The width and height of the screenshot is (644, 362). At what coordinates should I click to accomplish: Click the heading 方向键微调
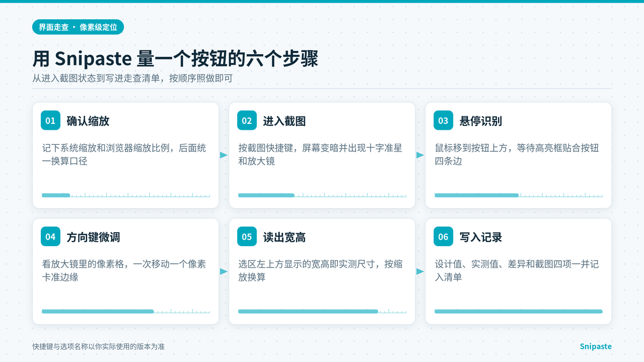point(93,237)
